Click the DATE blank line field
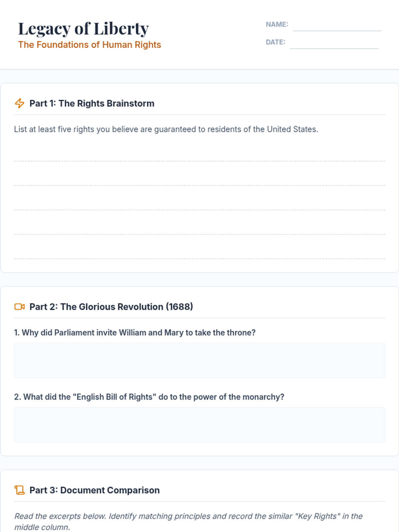 [334, 44]
